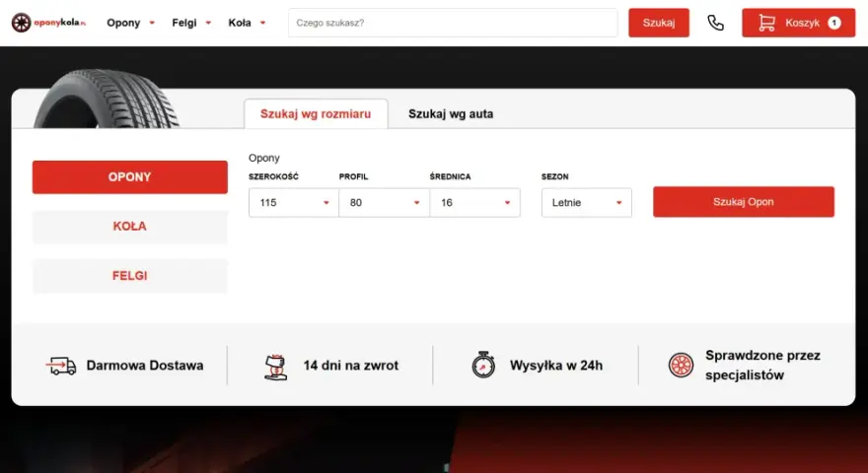The image size is (868, 473).
Task: Click the tire image thumbnail
Action: click(107, 99)
